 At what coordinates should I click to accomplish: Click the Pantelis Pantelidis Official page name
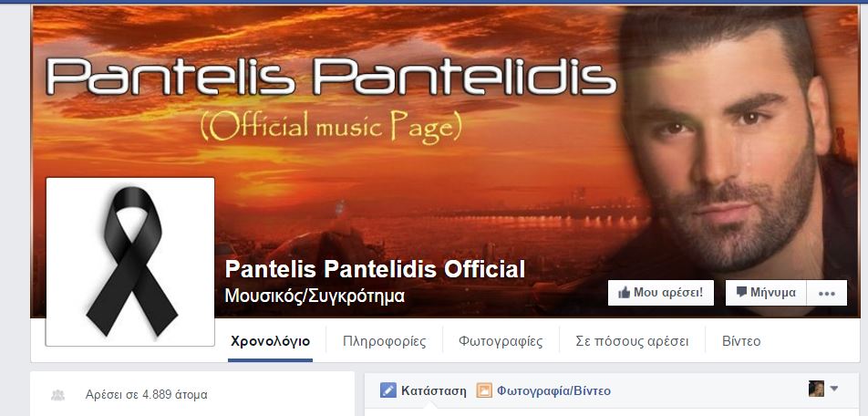[x=375, y=270]
